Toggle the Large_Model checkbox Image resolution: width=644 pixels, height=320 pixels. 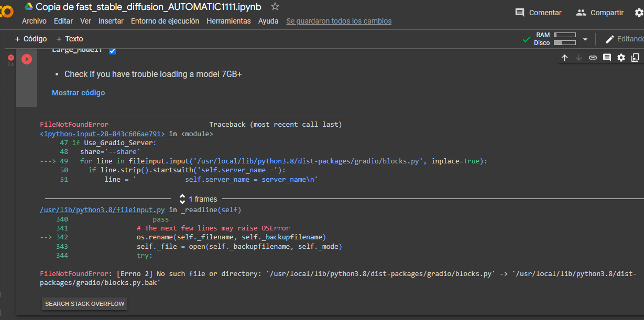[112, 51]
